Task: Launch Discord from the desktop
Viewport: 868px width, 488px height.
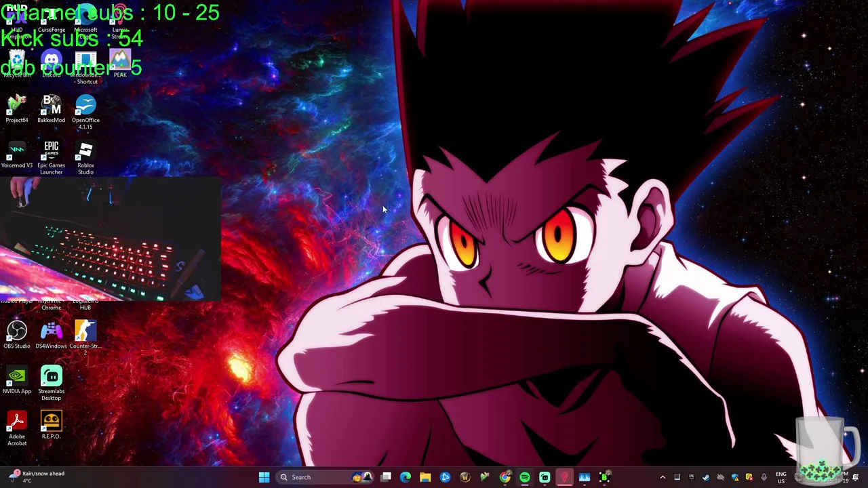Action: (x=52, y=64)
